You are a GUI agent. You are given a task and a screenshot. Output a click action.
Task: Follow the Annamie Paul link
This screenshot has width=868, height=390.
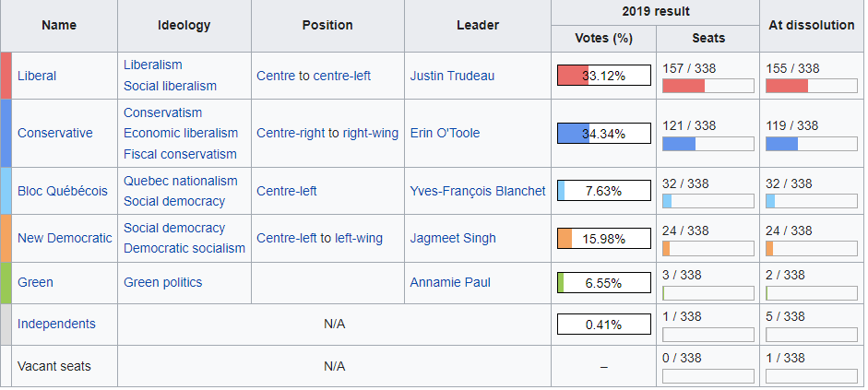click(450, 282)
